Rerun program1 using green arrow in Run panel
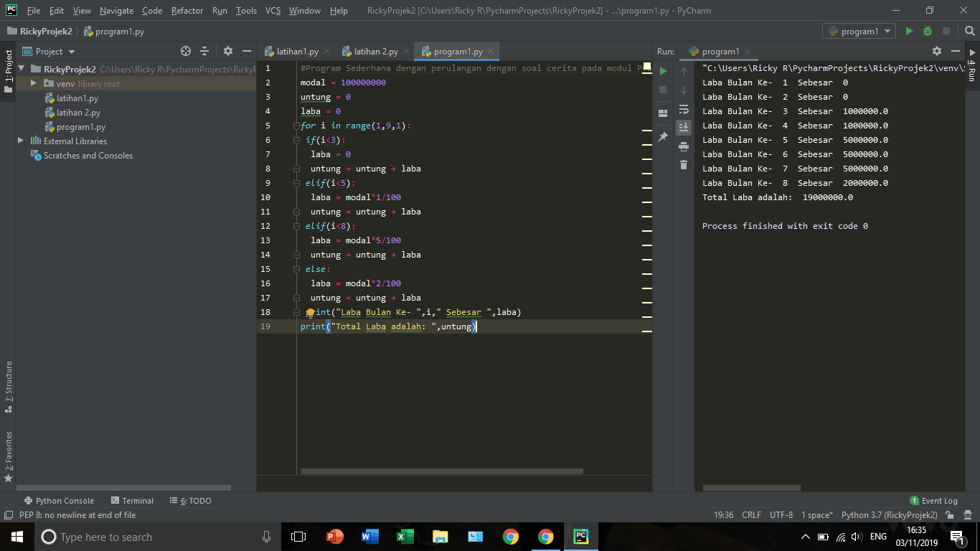Screen dimensions: 980x551 [x=663, y=70]
